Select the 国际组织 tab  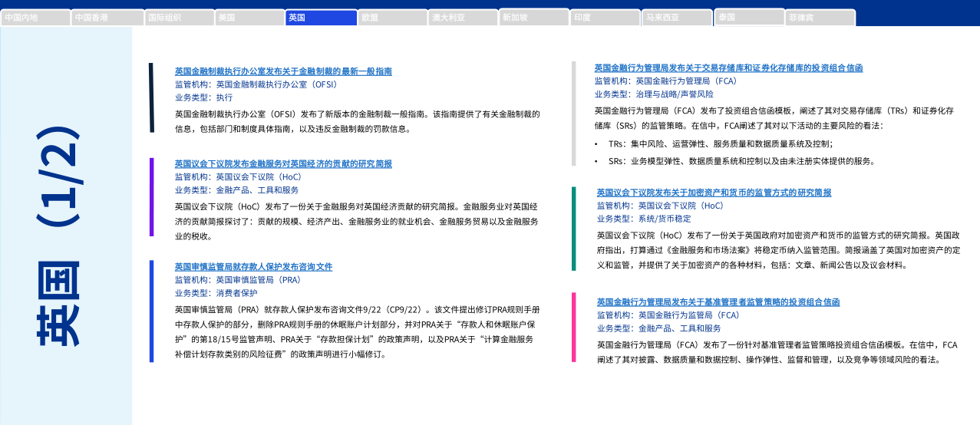point(179,17)
